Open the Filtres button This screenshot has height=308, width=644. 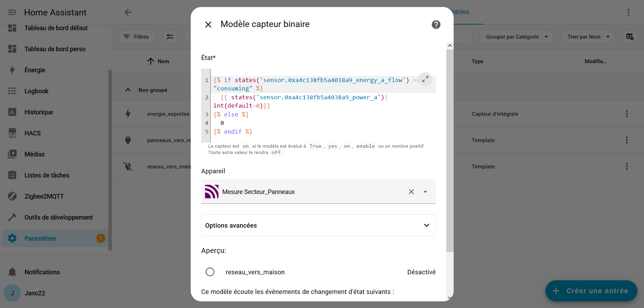pos(137,37)
